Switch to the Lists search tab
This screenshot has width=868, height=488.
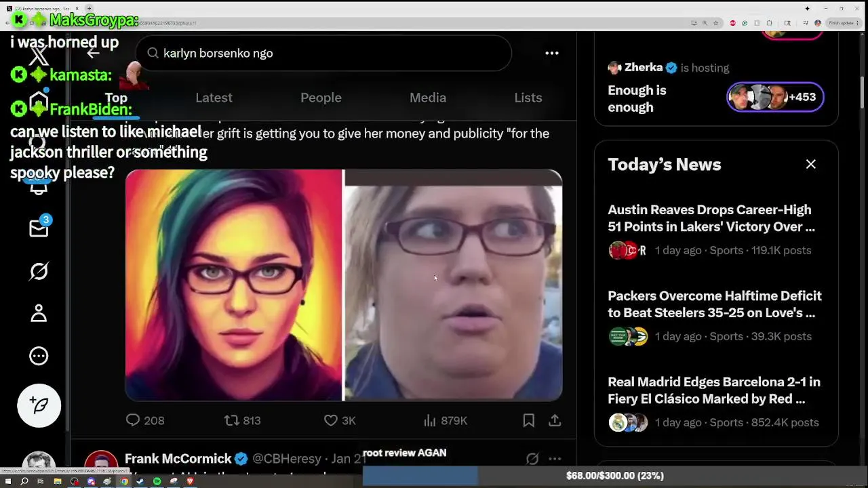tap(528, 98)
